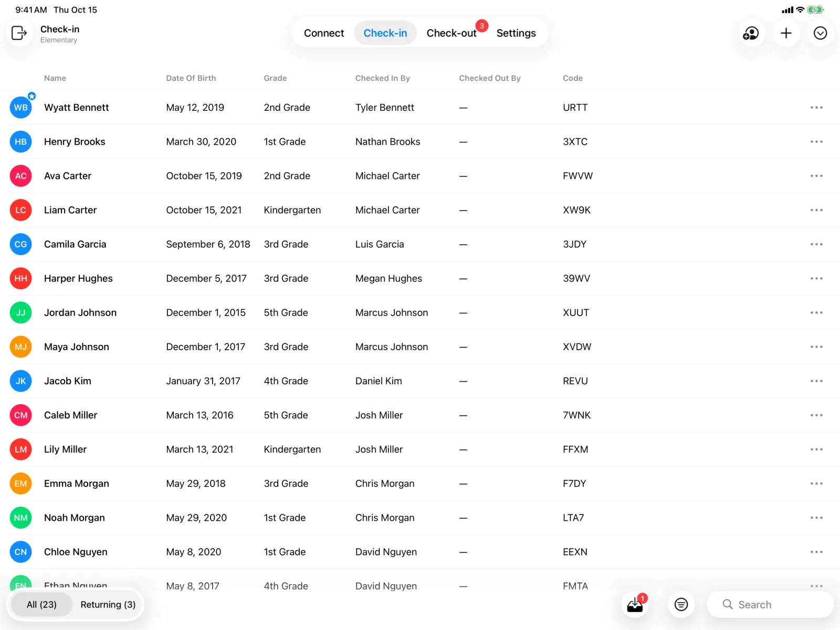Open more options for Liam Carter
Viewport: 840px width, 630px height.
[x=816, y=210]
